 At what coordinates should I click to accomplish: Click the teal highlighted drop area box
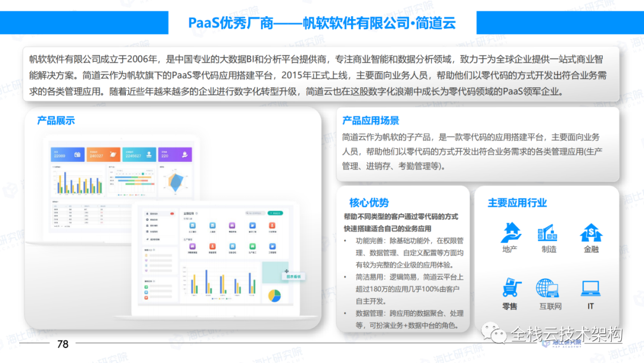point(275,272)
